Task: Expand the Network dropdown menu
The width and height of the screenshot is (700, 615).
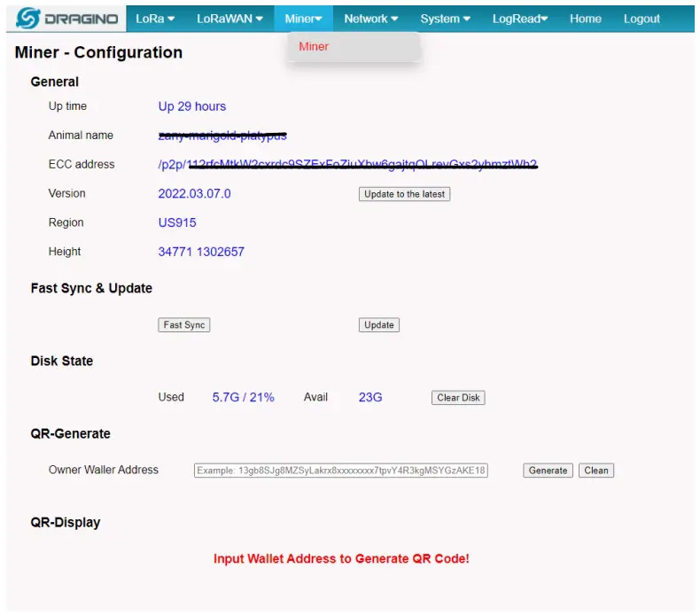Action: pos(370,19)
